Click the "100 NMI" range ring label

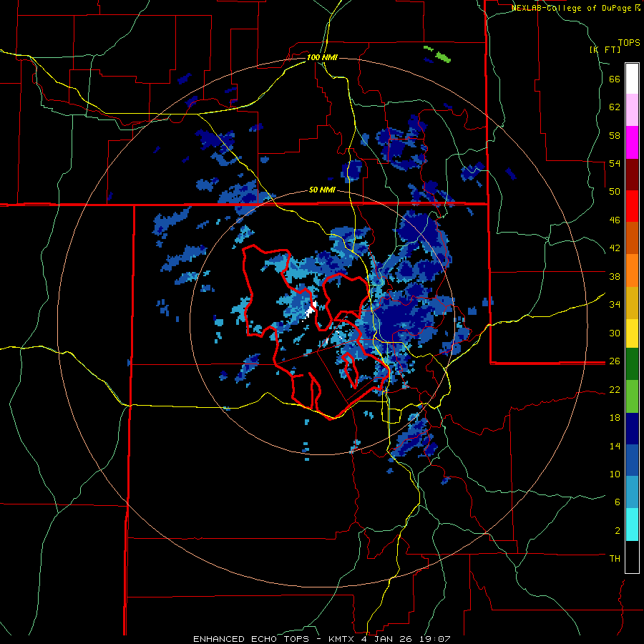pyautogui.click(x=322, y=57)
